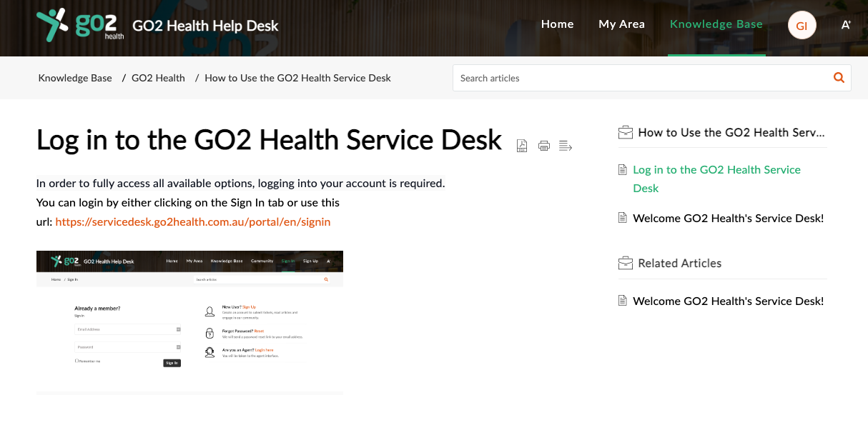This screenshot has height=425, width=868.
Task: Click the article title Log in to the GO2 Health Service Desk
Action: tap(269, 140)
